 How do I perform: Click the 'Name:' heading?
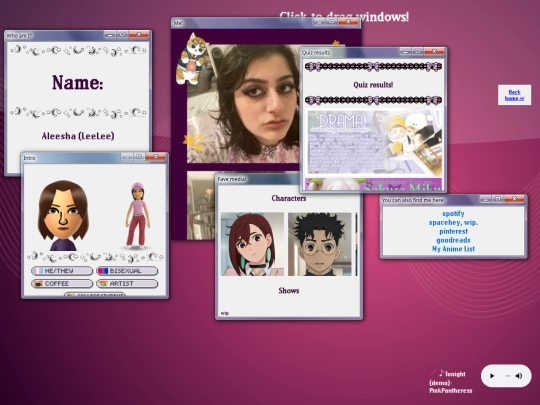coord(78,83)
